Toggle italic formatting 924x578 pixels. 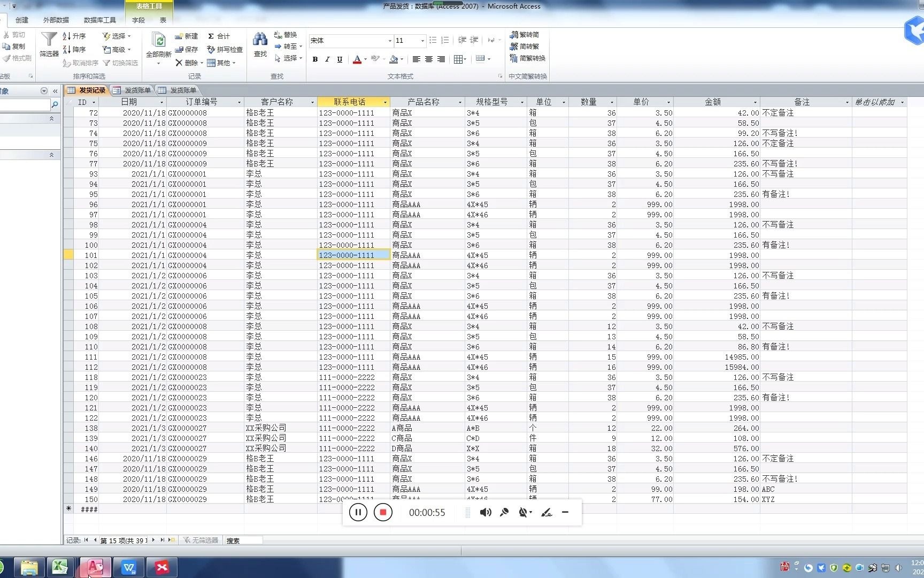[327, 59]
